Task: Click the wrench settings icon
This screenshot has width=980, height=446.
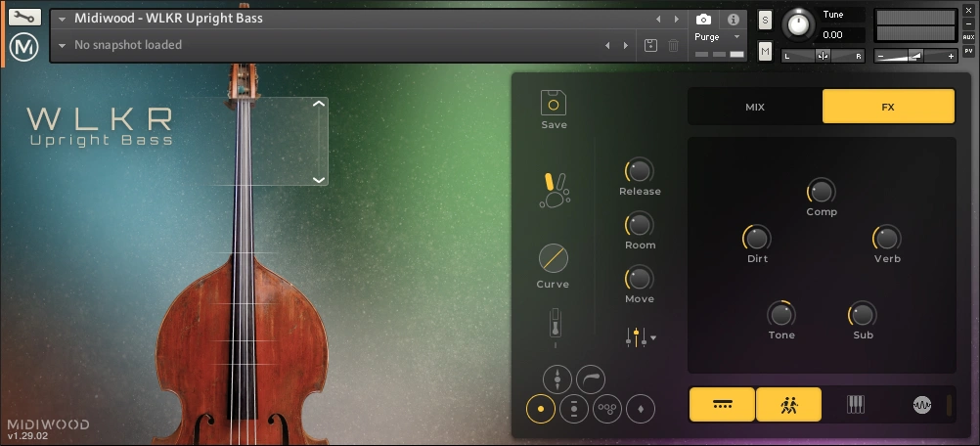Action: 24,17
